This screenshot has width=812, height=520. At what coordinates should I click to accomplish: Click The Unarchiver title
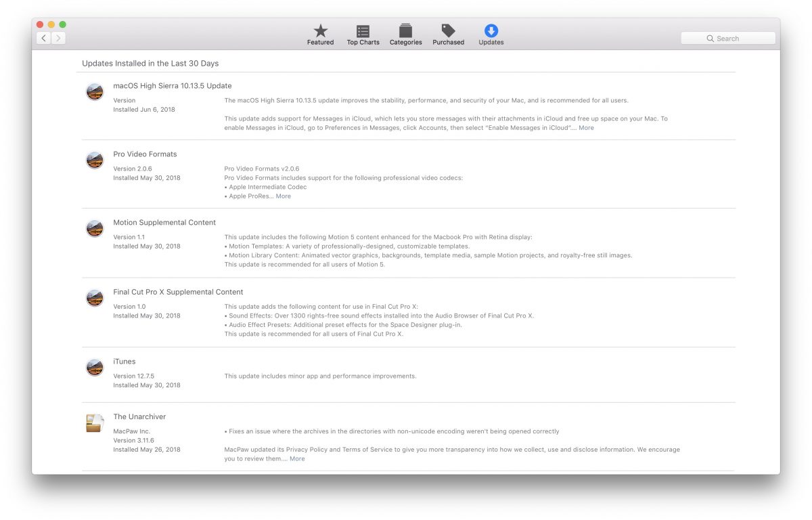coord(139,417)
